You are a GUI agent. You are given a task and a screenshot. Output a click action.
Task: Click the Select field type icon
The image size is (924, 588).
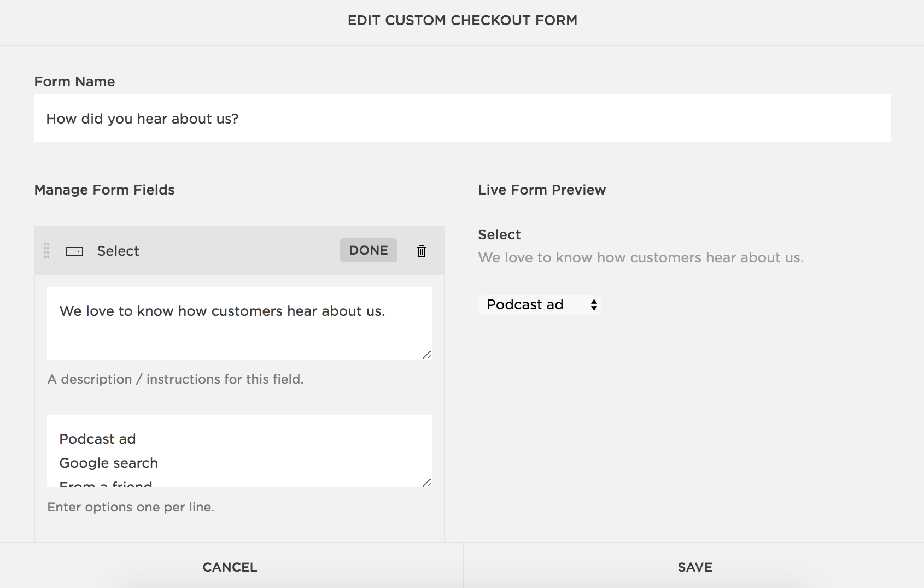pos(74,251)
